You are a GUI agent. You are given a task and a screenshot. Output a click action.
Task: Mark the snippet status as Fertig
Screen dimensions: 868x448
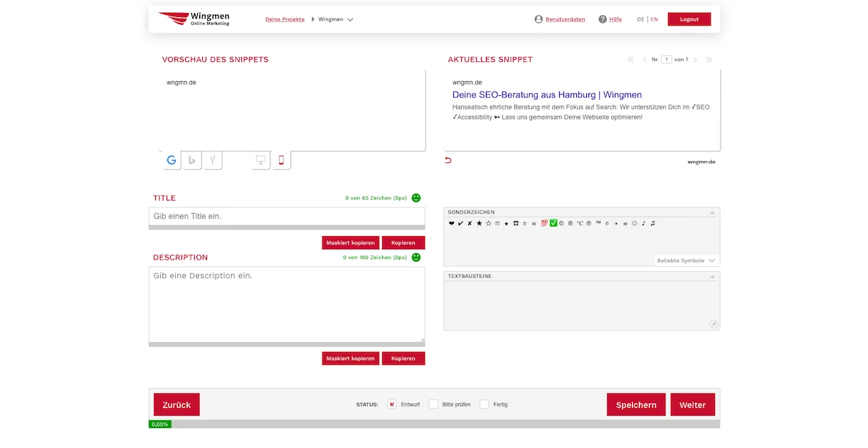(485, 404)
